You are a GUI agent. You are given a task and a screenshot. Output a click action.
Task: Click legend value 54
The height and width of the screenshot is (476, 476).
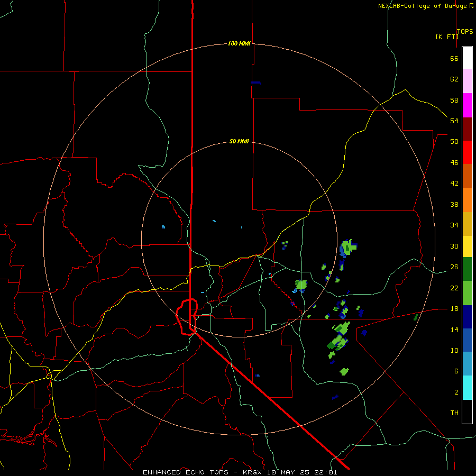click(454, 121)
